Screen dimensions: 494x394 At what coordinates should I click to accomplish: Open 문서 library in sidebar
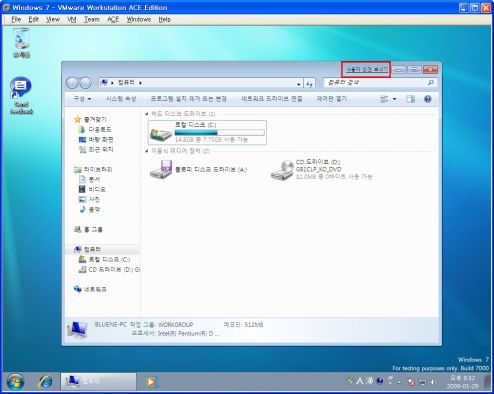(89, 179)
